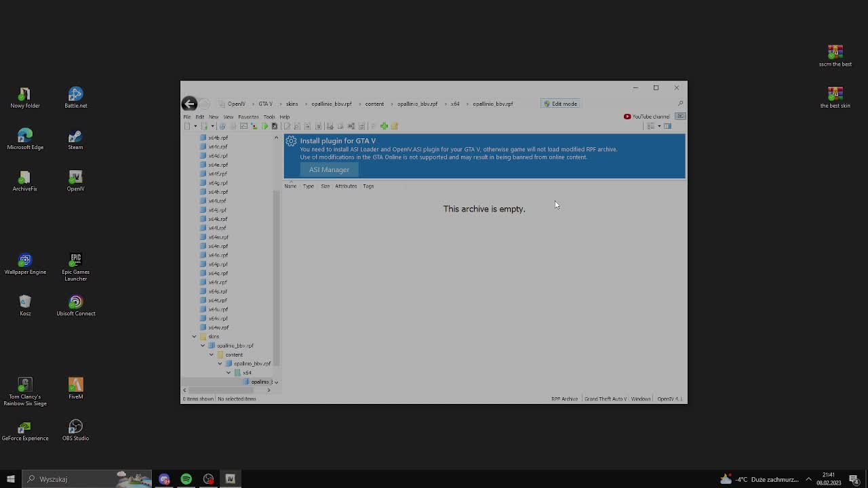Open search using the magnifier in the address bar

pos(679,104)
